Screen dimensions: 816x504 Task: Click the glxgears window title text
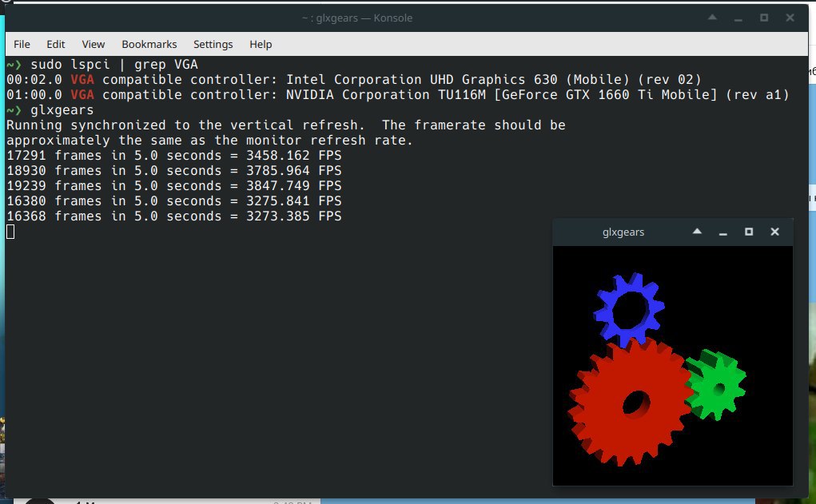point(623,232)
